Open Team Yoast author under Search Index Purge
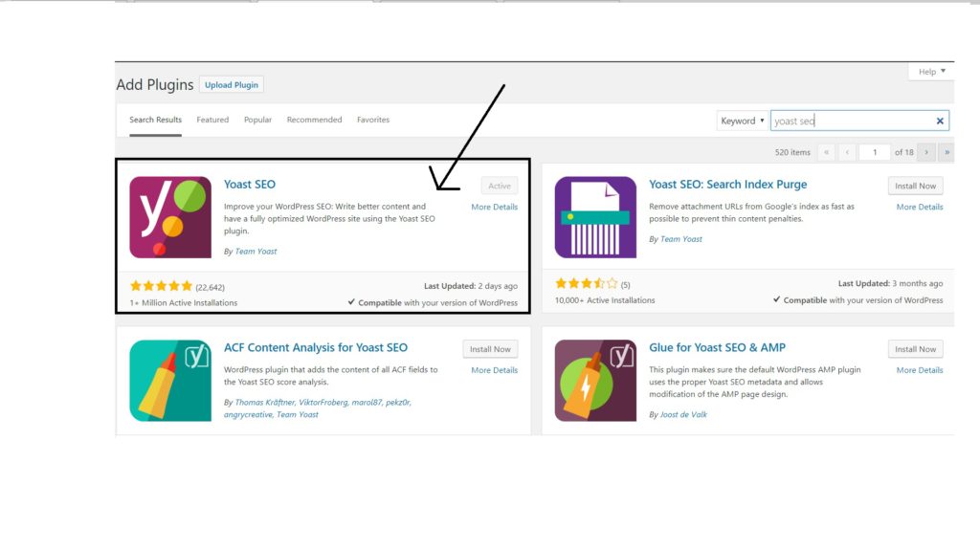This screenshot has height=551, width=980. (x=680, y=238)
